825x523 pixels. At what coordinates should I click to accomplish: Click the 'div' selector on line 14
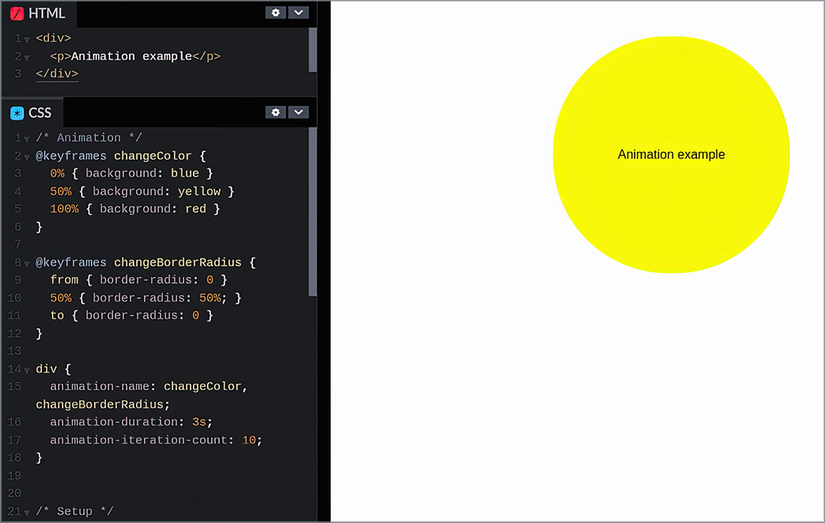click(46, 369)
